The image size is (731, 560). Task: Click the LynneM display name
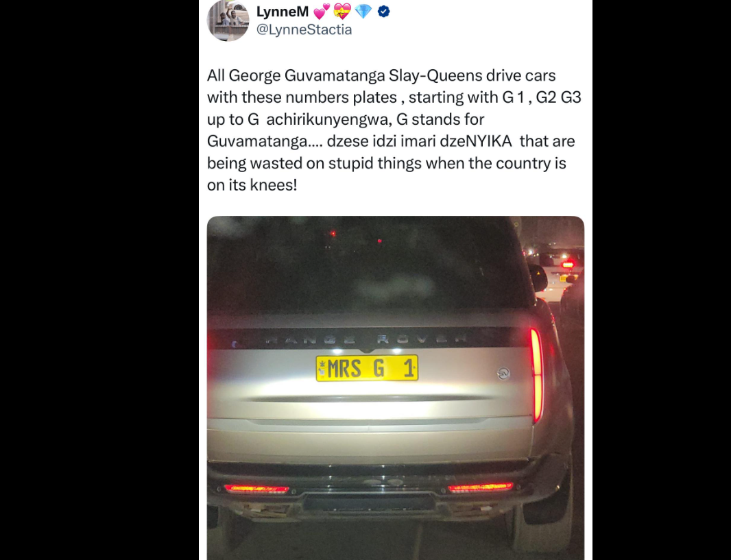(283, 11)
